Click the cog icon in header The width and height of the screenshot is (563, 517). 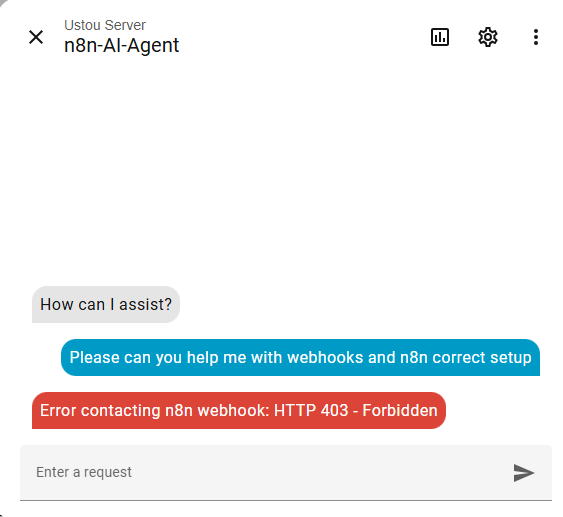coord(488,37)
